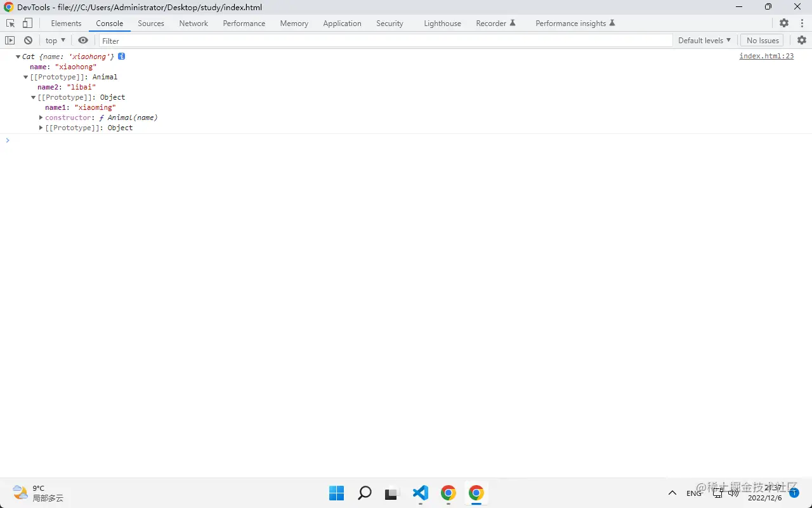
Task: Open the network status tray icon
Action: (717, 493)
